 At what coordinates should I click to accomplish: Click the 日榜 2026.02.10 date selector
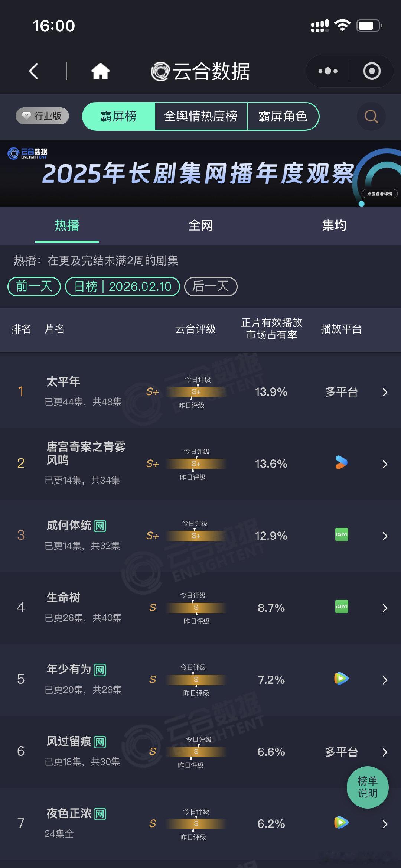click(123, 286)
